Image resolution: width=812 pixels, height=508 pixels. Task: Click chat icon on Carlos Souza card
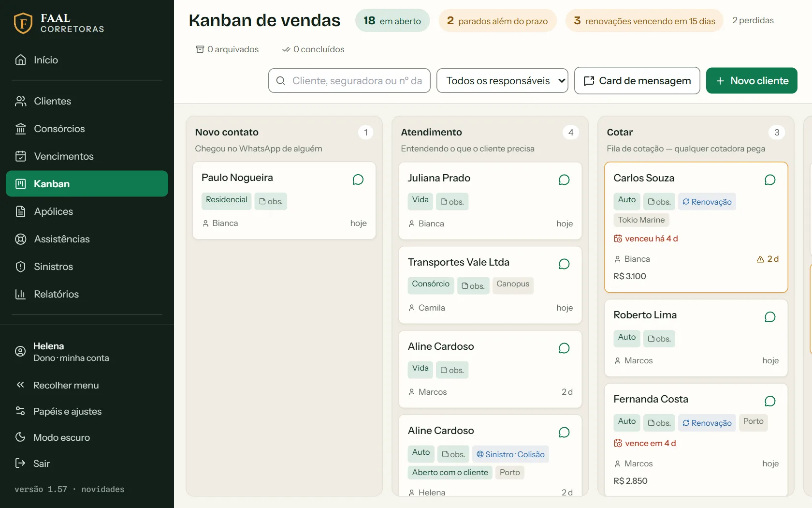pyautogui.click(x=770, y=180)
